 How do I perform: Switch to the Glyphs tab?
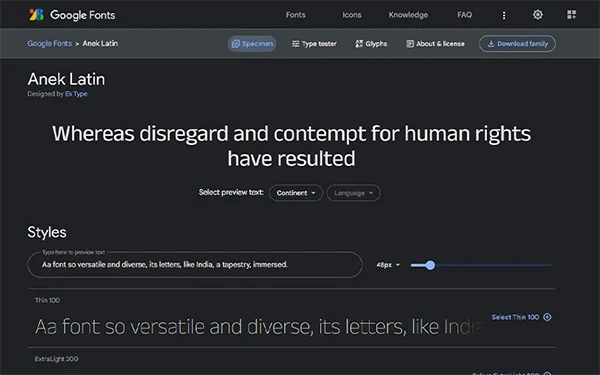coord(371,44)
